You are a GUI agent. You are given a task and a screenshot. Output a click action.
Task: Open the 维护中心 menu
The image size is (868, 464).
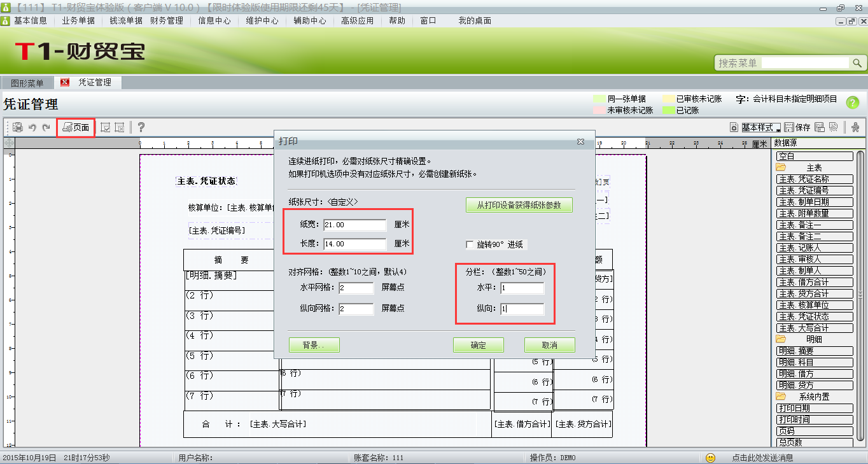[262, 20]
